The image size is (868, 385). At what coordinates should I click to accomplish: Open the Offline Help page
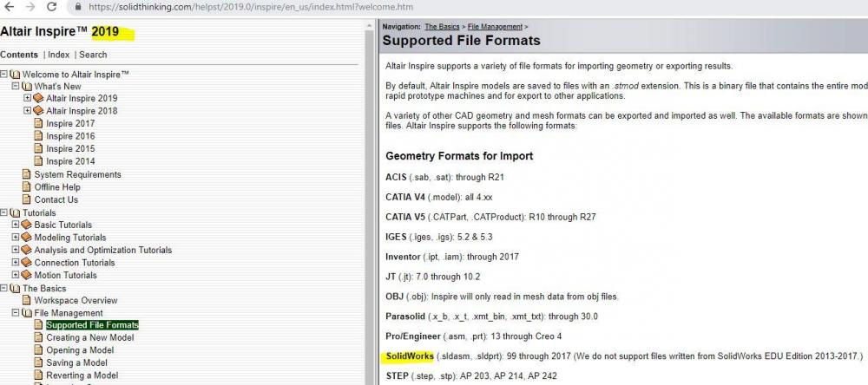tap(57, 187)
